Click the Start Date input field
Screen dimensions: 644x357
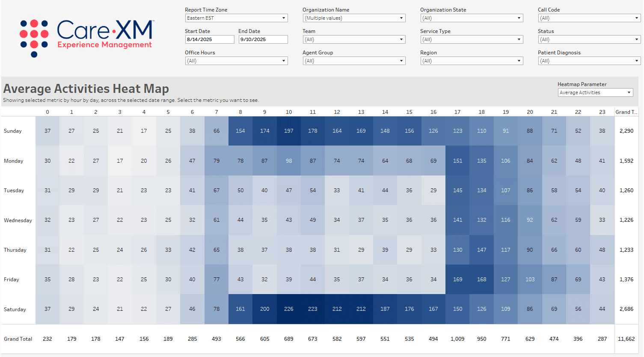209,39
